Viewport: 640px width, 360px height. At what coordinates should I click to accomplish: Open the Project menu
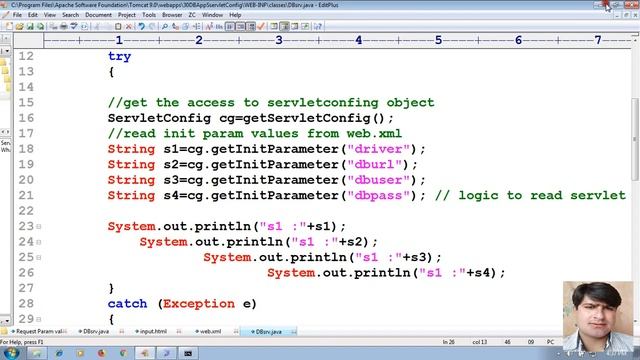[127, 15]
